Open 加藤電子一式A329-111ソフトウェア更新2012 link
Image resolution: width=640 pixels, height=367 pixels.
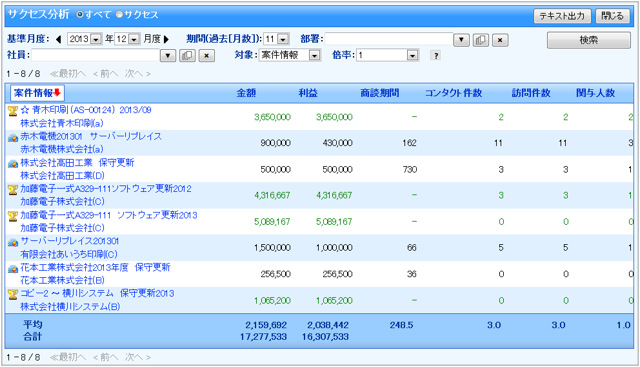pyautogui.click(x=106, y=189)
